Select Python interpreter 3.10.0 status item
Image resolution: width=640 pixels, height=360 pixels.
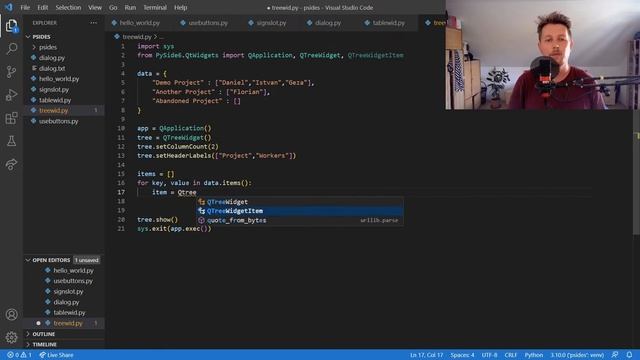pyautogui.click(x=577, y=355)
